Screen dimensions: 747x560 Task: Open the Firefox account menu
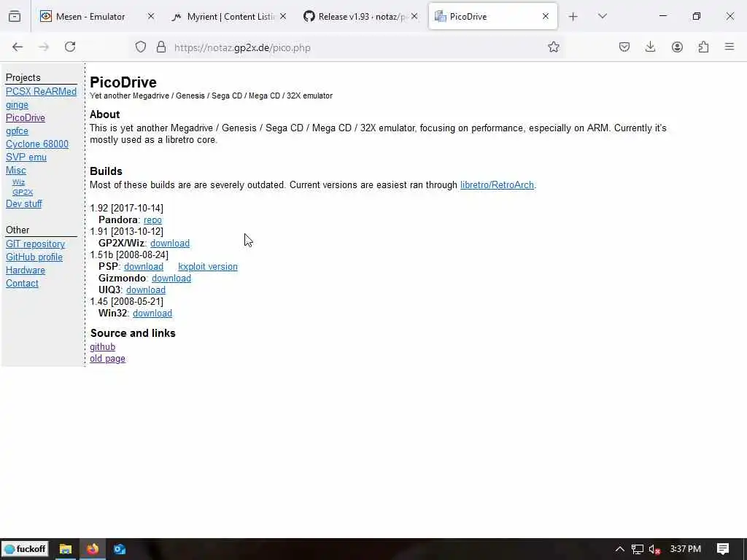[677, 47]
